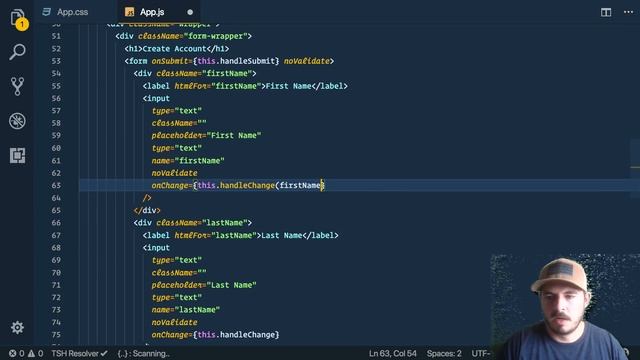
Task: Click the name="lastName" attribute value
Action: [x=198, y=310]
